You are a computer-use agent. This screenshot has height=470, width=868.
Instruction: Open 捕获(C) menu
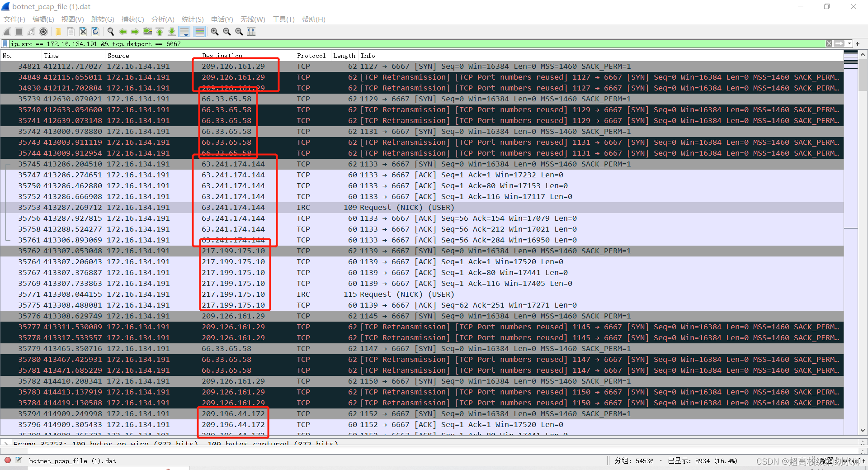point(132,19)
